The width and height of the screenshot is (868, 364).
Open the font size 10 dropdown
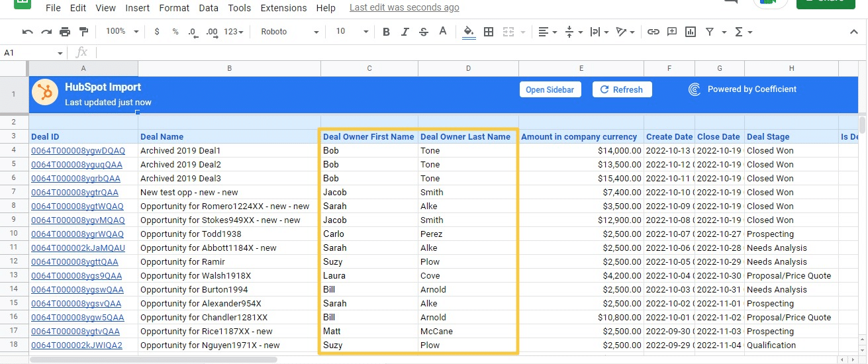(x=352, y=32)
